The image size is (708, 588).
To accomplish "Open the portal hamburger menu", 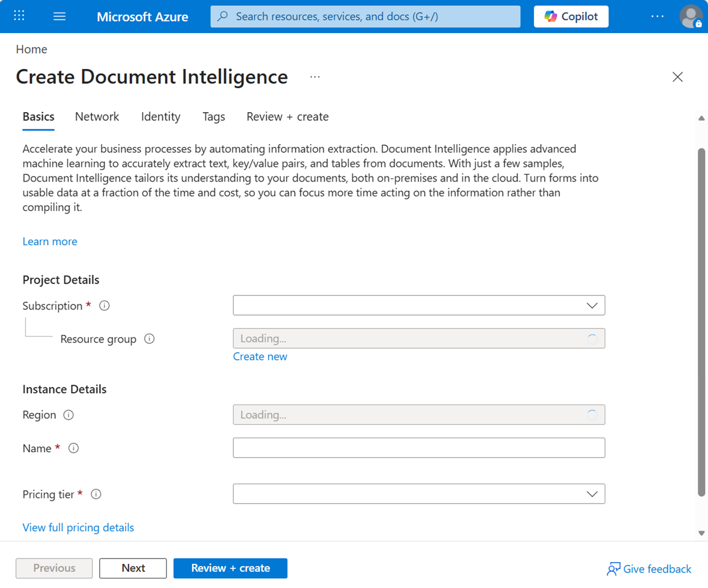I will point(60,16).
